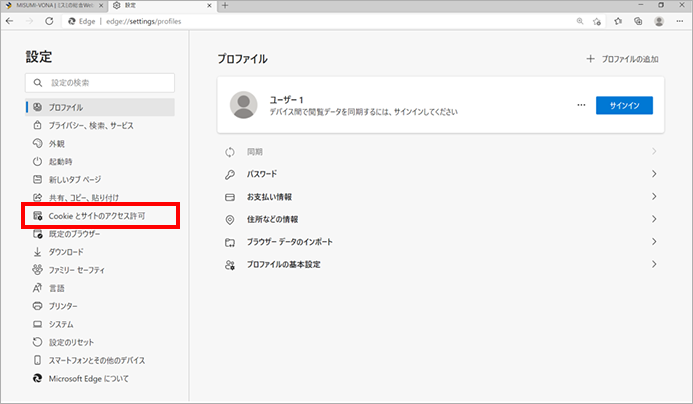Go to Microsoft Edge について page

(x=88, y=379)
